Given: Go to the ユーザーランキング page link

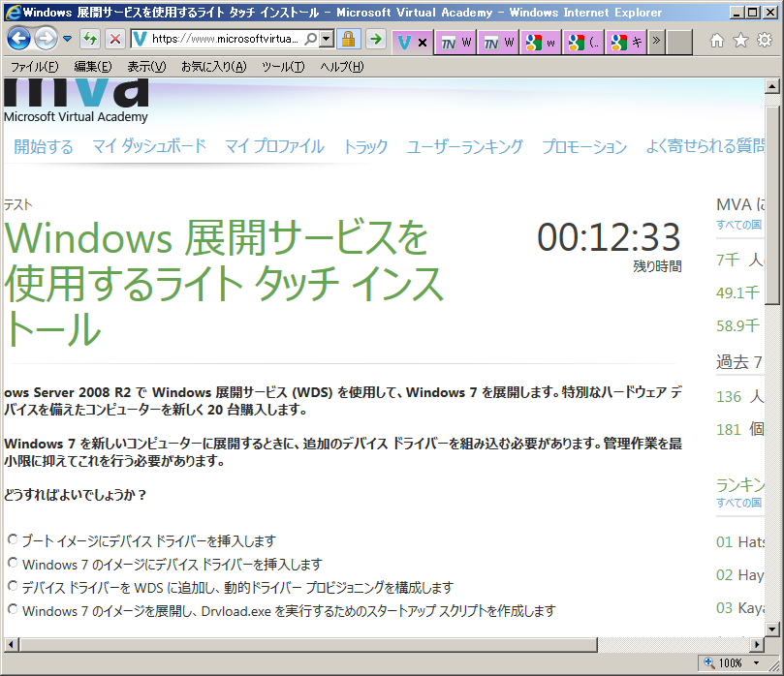Looking at the screenshot, I should pyautogui.click(x=464, y=146).
